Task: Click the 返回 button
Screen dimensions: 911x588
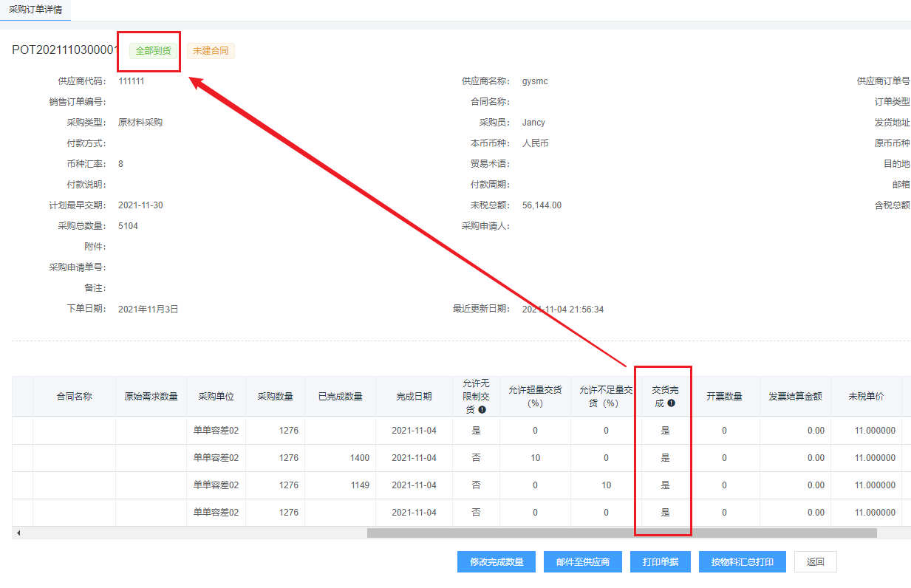Action: (x=815, y=562)
